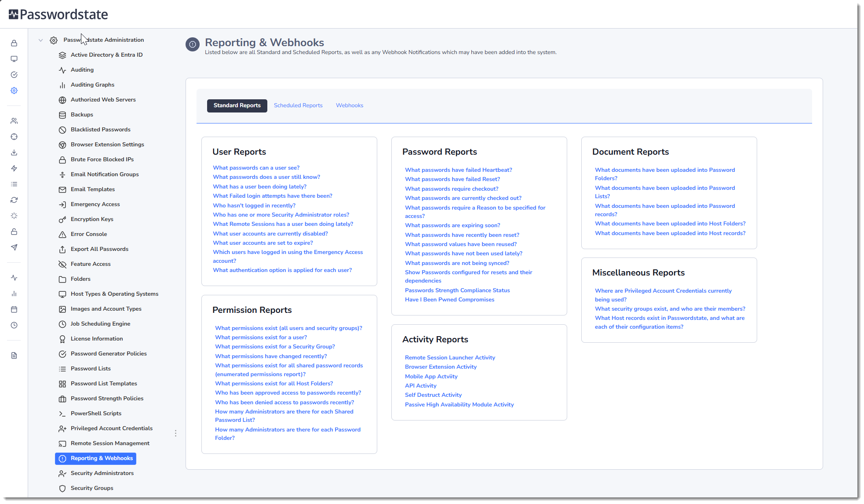Select Email Notification Groups in the menu
This screenshot has height=504, width=864.
coord(105,174)
